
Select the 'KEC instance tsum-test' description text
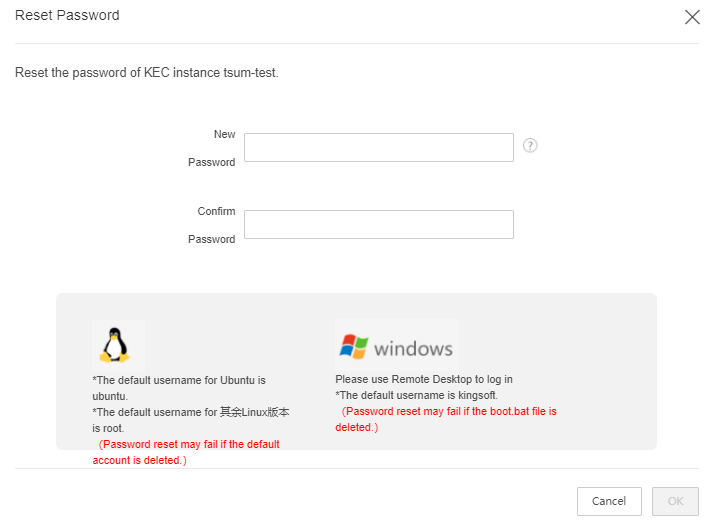[211, 73]
